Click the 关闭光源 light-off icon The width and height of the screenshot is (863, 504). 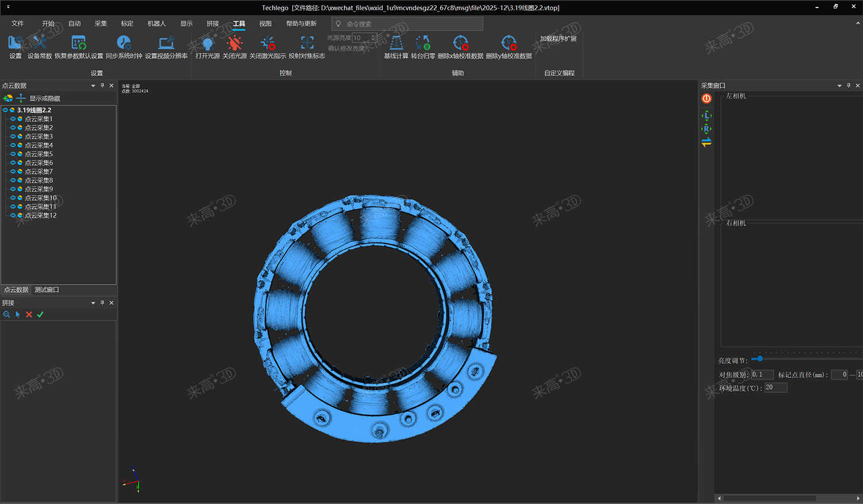pyautogui.click(x=234, y=44)
